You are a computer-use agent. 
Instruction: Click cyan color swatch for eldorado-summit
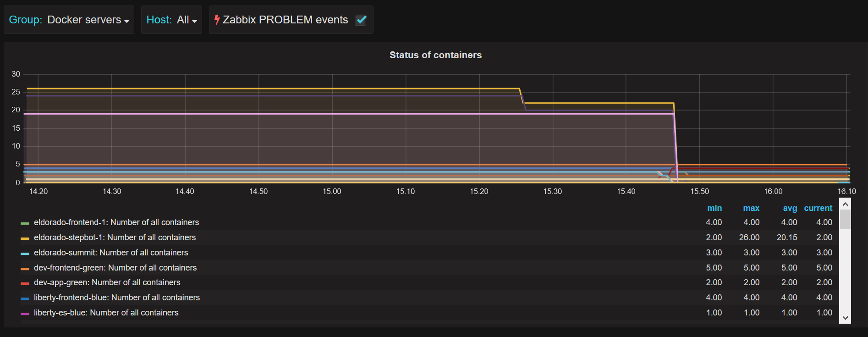point(25,254)
